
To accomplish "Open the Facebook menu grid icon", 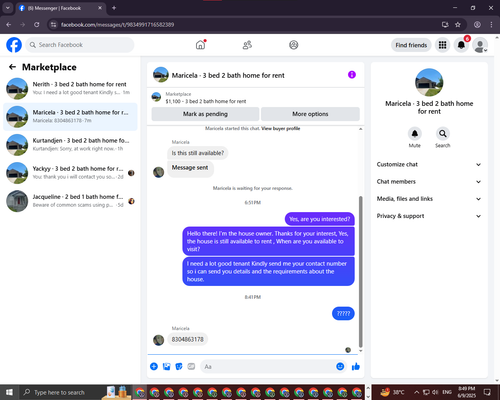I will [442, 45].
